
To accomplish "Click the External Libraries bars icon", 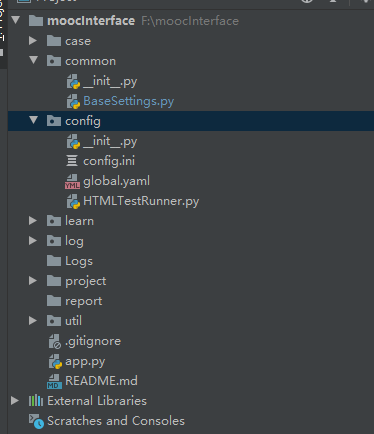I will pyautogui.click(x=36, y=401).
